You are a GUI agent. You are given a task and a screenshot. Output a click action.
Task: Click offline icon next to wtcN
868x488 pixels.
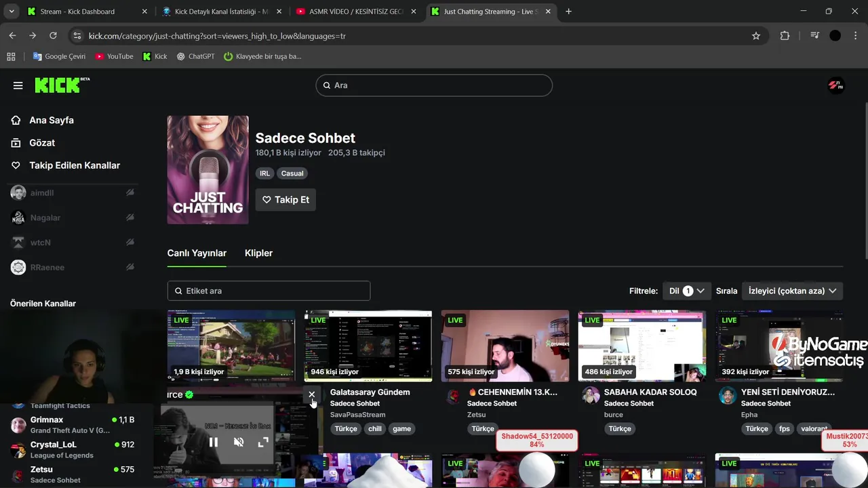coord(130,243)
